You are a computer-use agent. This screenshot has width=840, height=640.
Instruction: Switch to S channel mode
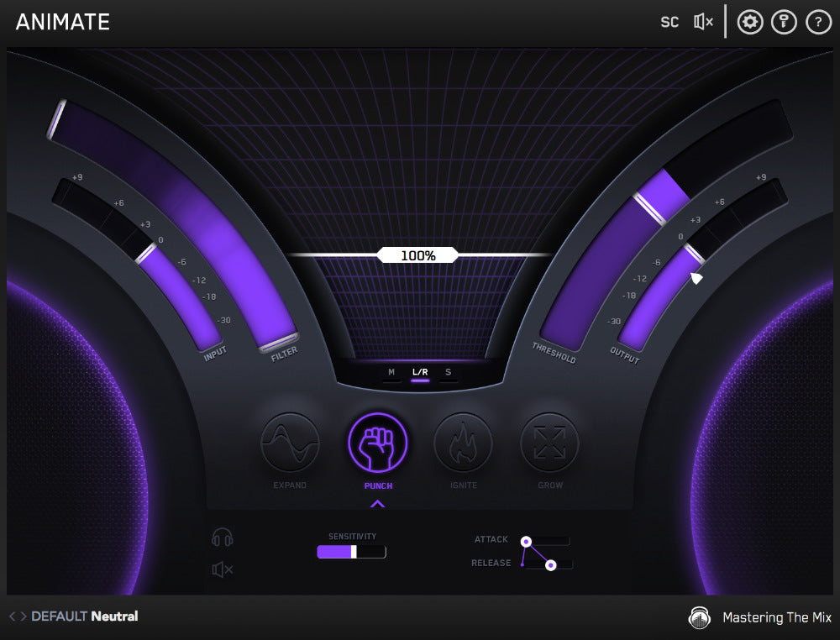click(x=449, y=373)
